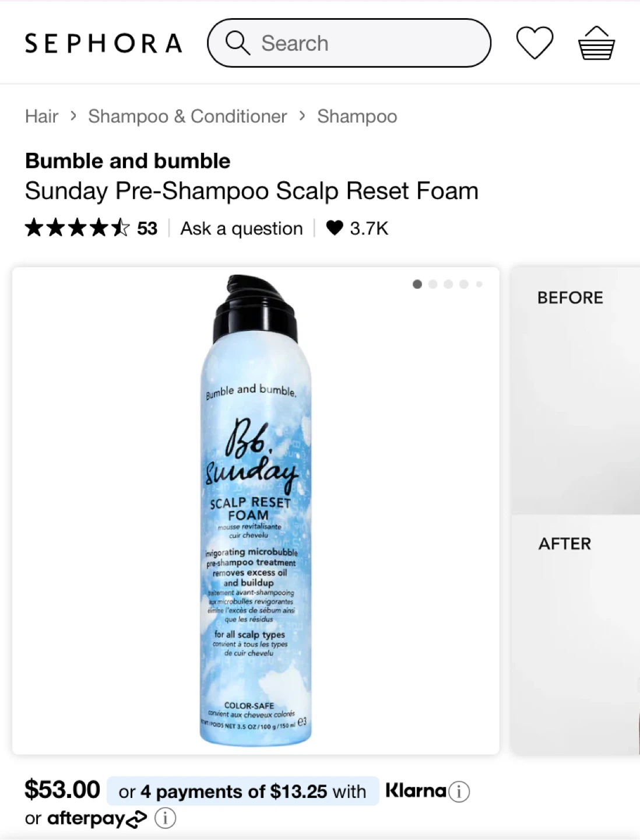Open the shopping basket icon
This screenshot has width=640, height=840.
click(x=596, y=43)
